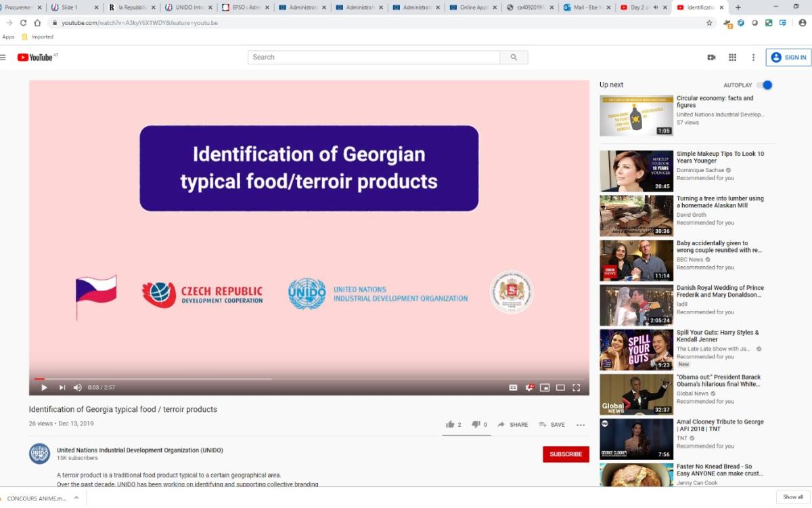812x508 pixels.
Task: Mute the video using speaker icon
Action: [x=77, y=387]
